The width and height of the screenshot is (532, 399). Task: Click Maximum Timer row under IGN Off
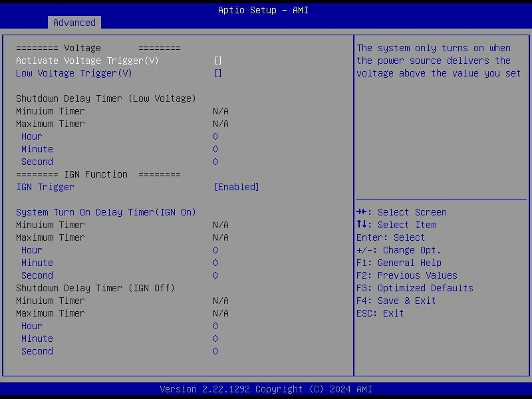click(x=122, y=313)
